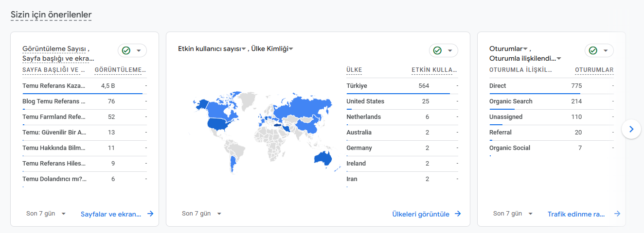
Task: Click the SAYFA BAŞLIĞI VE column header
Action: tap(54, 70)
